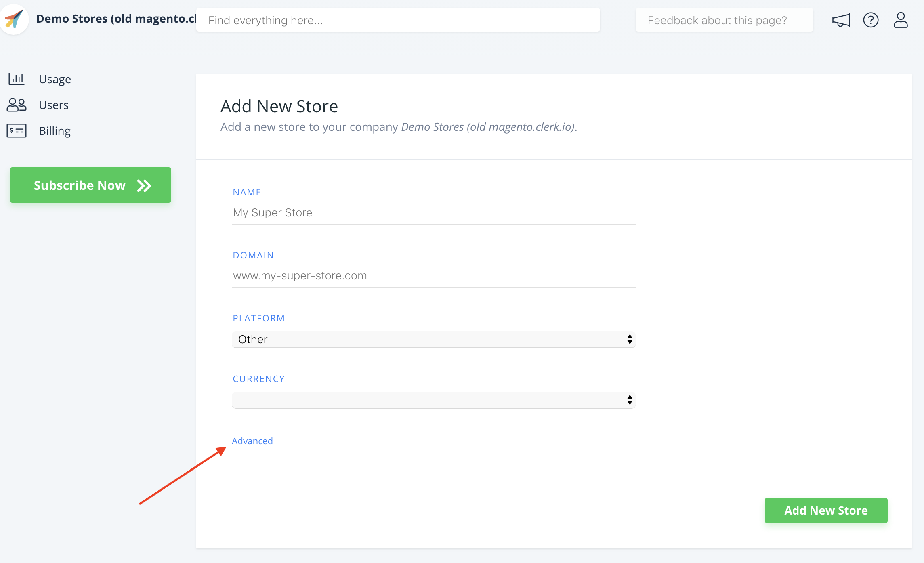Click the Find everything here search box
This screenshot has height=563, width=924.
398,20
